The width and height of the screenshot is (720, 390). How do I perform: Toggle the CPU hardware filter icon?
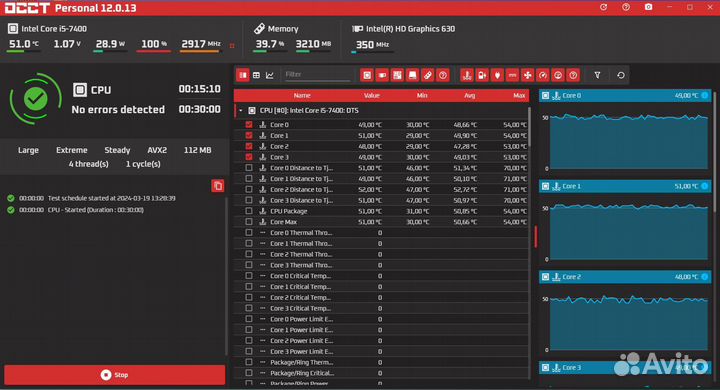[x=366, y=75]
